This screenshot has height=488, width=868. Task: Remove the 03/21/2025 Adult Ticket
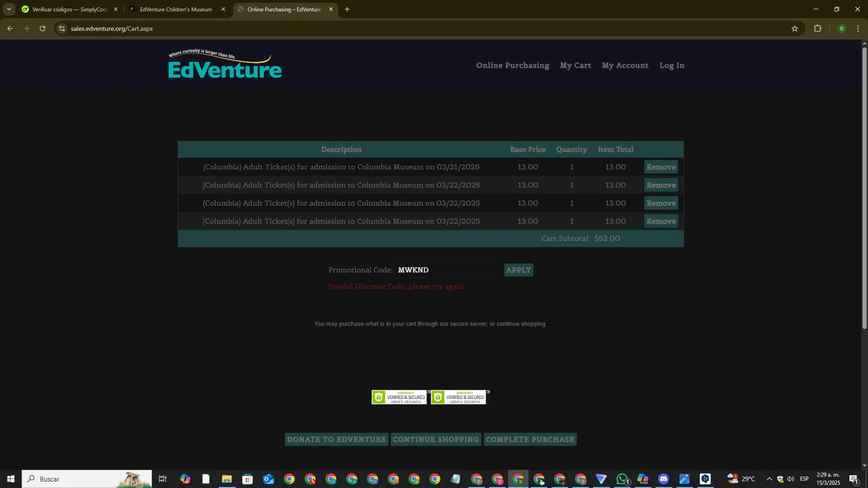[661, 167]
